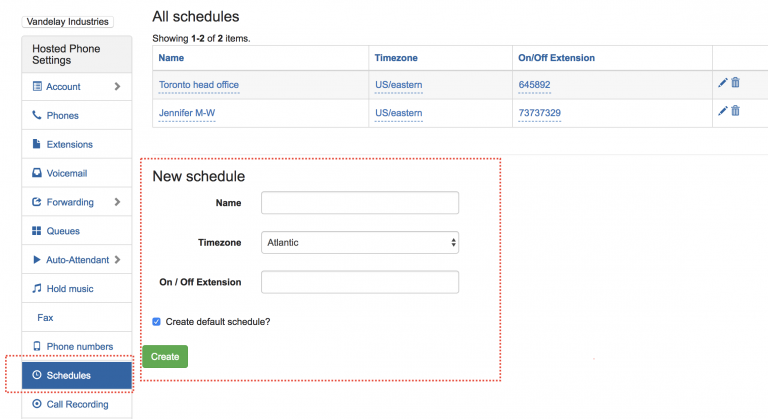768x419 pixels.
Task: Open Queues menu item
Action: pyautogui.click(x=77, y=231)
